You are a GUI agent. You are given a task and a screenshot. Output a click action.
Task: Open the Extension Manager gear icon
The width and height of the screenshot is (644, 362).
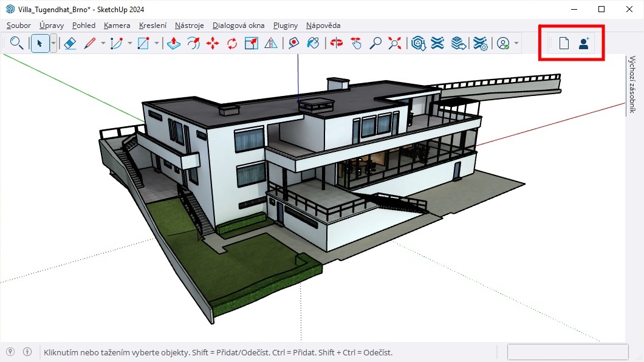click(480, 43)
